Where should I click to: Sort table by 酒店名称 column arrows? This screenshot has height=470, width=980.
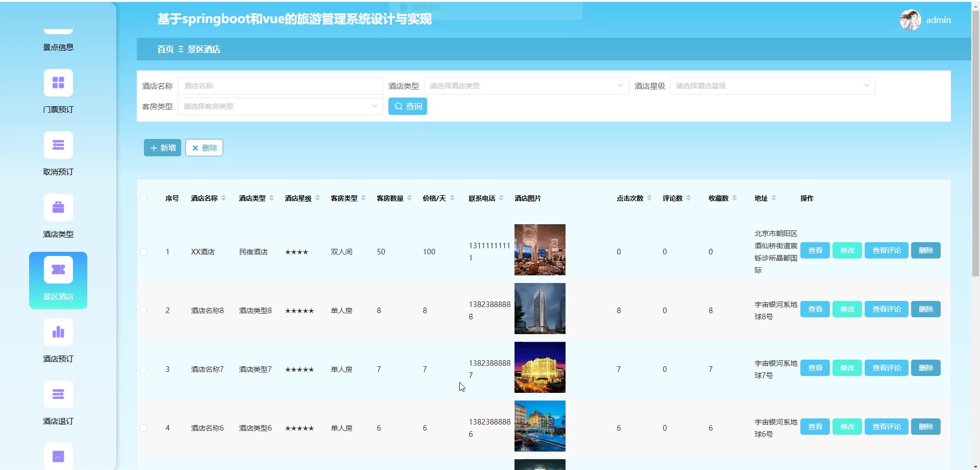224,198
